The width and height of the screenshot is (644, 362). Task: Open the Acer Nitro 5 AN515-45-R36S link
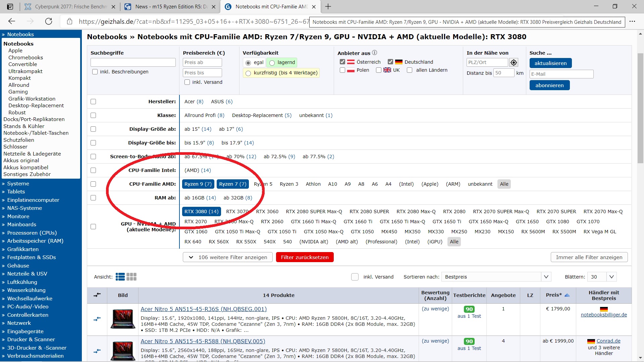[204, 309]
